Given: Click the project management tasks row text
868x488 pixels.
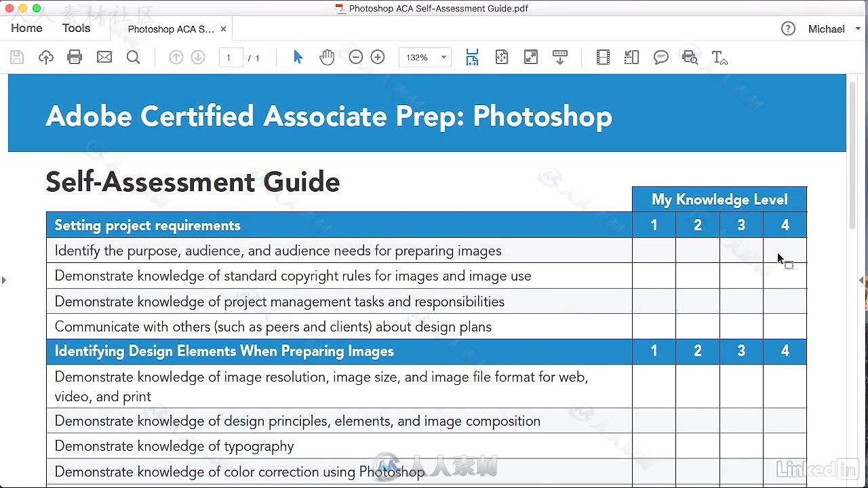Looking at the screenshot, I should click(279, 302).
